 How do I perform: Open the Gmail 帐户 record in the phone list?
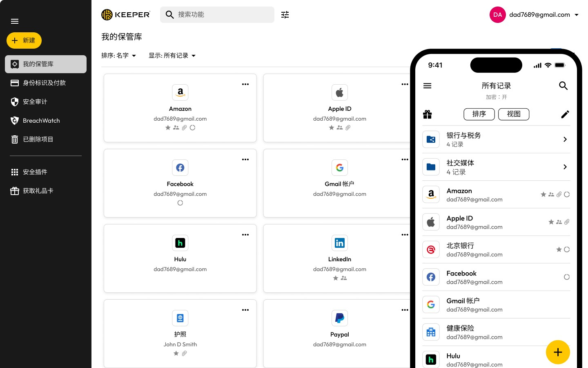tap(496, 305)
